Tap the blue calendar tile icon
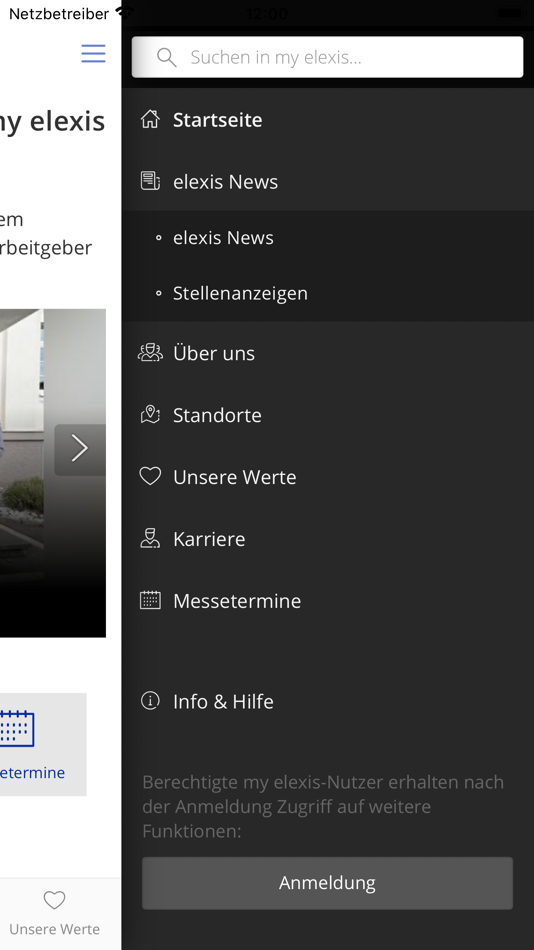Screen dimensions: 534x950 (17, 729)
